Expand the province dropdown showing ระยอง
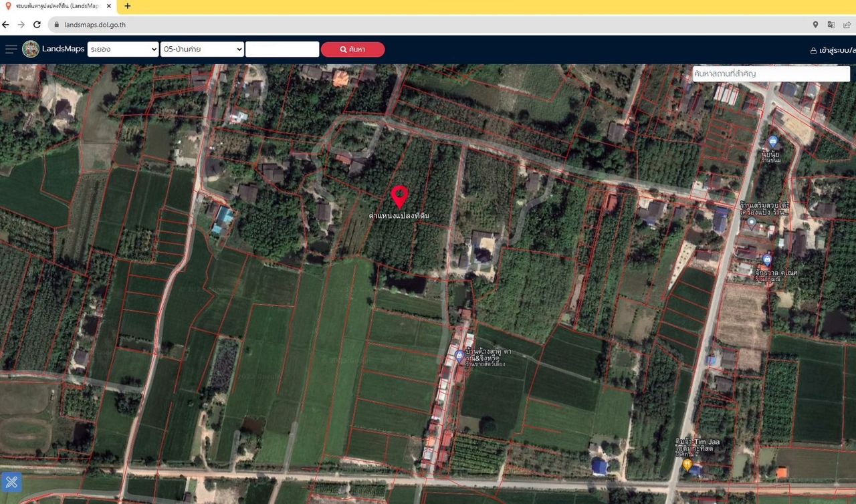 tap(122, 49)
